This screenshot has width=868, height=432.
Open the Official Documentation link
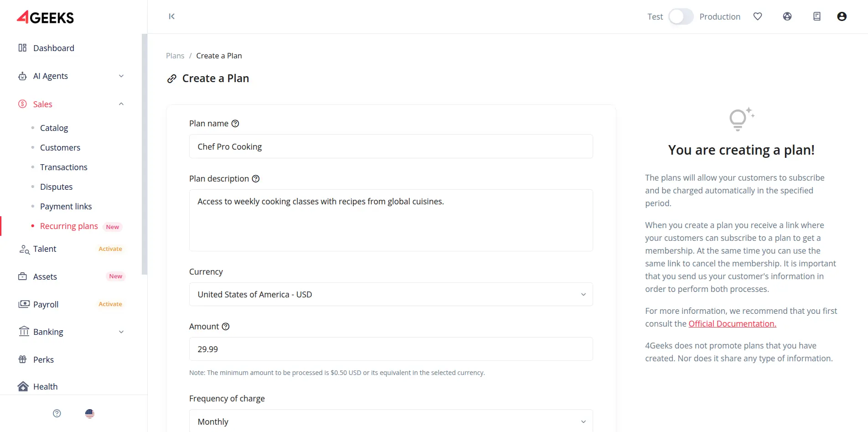click(732, 323)
